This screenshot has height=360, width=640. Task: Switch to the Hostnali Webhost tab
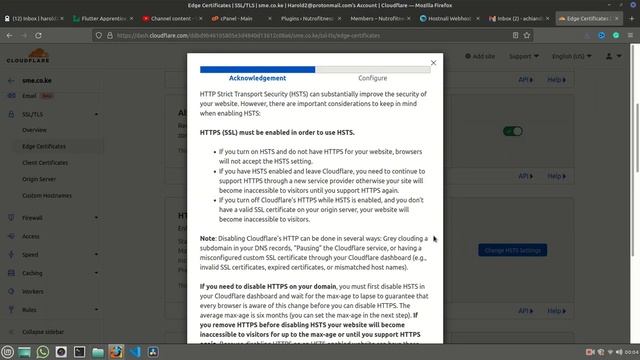tap(449, 18)
